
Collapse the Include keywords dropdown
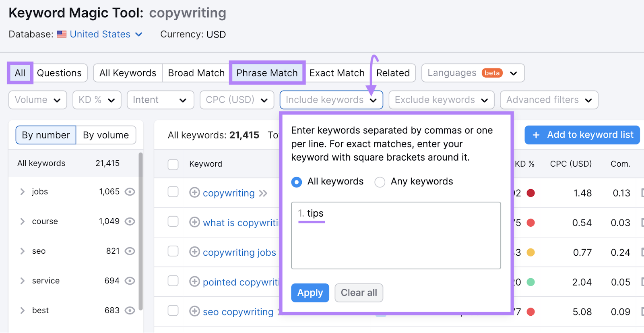click(331, 100)
